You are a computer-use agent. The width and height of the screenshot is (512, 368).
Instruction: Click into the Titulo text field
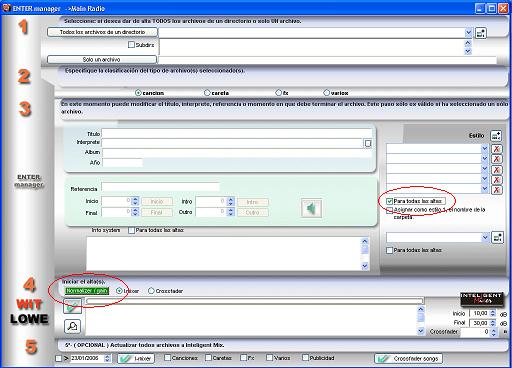click(x=237, y=134)
